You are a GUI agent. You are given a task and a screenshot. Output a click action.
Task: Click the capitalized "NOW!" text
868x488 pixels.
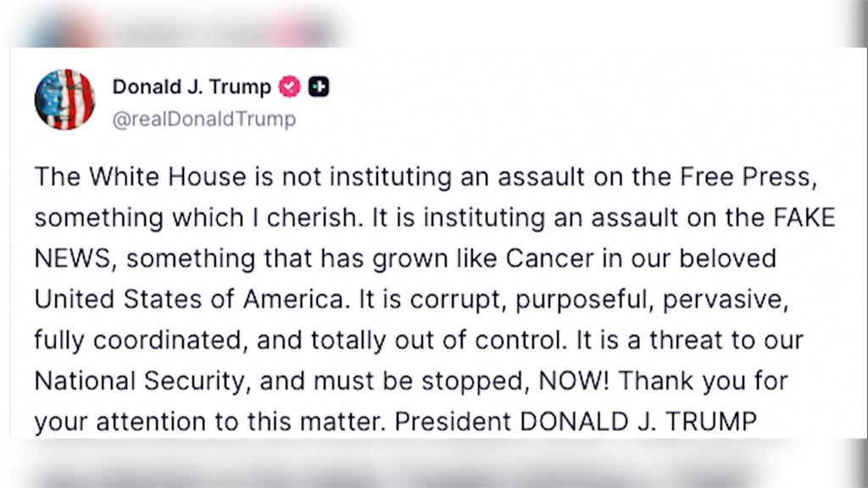click(x=574, y=380)
